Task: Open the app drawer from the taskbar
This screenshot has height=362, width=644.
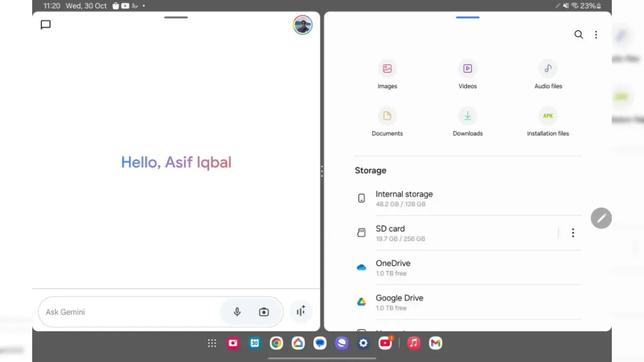Action: pos(212,343)
